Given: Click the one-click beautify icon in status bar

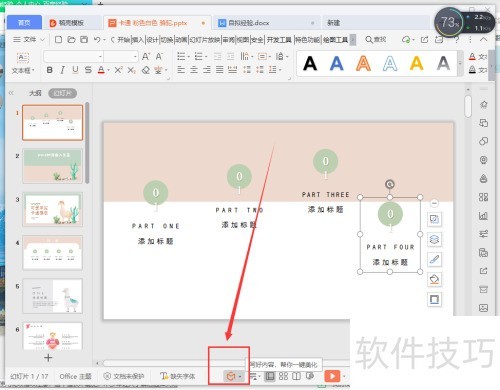Looking at the screenshot, I should [231, 376].
